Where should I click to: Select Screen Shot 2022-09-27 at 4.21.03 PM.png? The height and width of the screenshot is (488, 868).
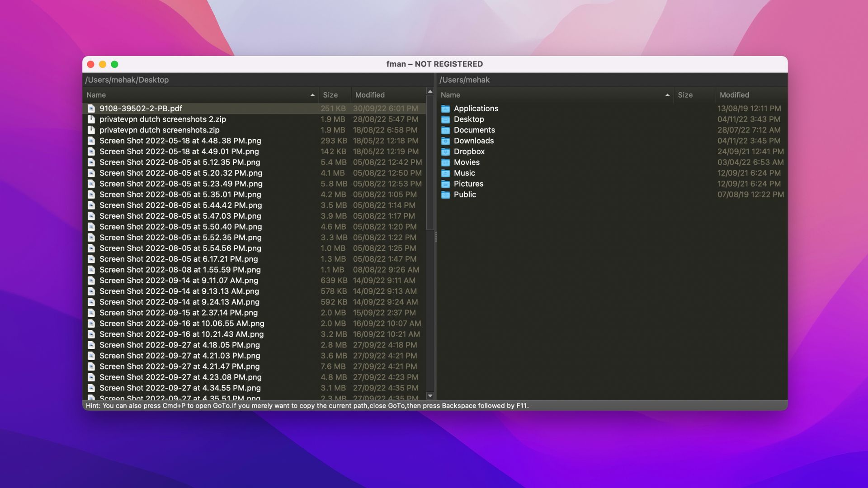click(x=179, y=355)
